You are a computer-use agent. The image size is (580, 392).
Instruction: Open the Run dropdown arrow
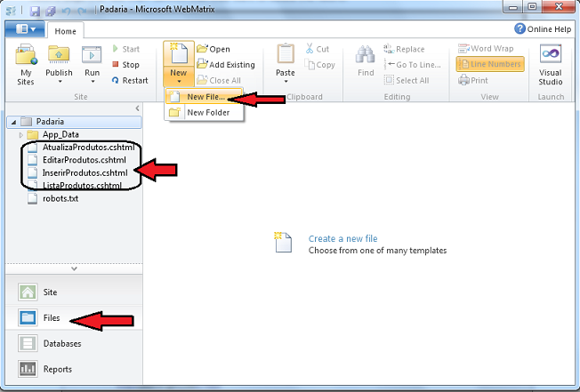pyautogui.click(x=93, y=82)
